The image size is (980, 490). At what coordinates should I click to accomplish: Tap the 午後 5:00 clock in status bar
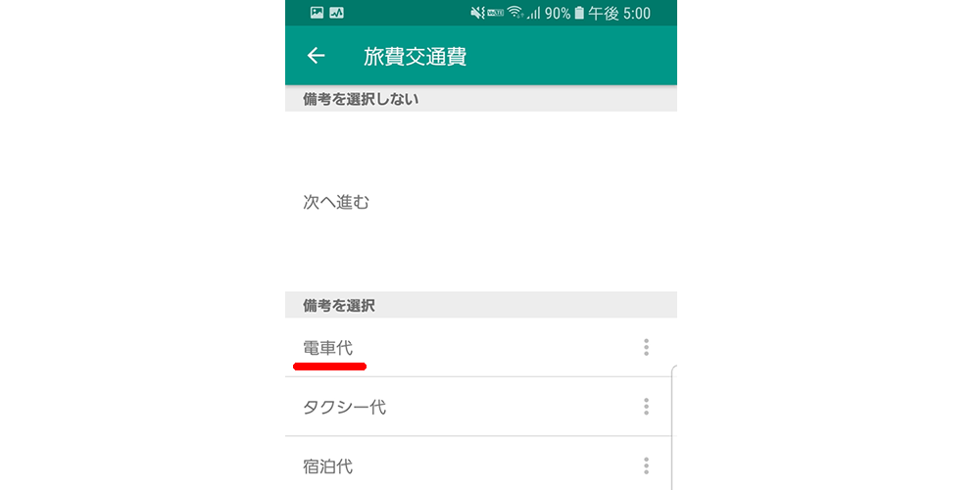[619, 13]
